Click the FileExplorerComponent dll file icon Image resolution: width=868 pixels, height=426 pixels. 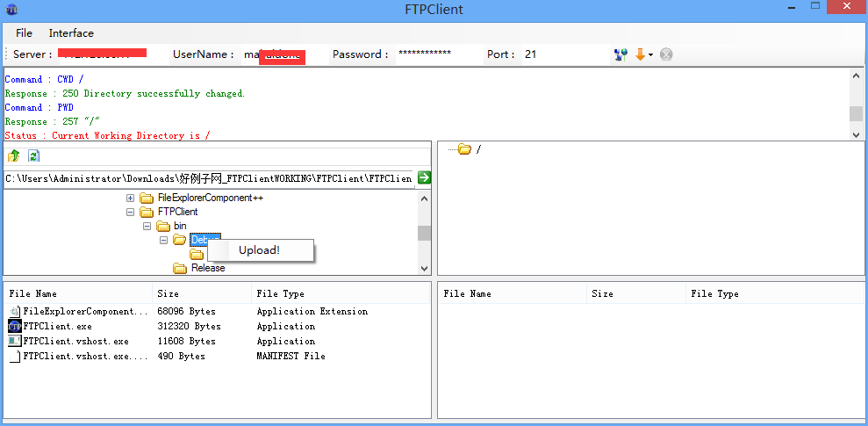coord(15,311)
